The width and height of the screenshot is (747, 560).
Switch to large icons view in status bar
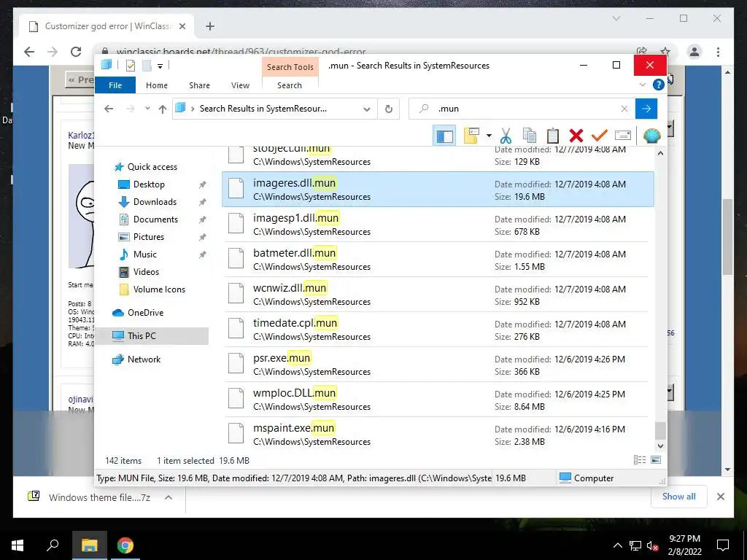[x=656, y=459]
